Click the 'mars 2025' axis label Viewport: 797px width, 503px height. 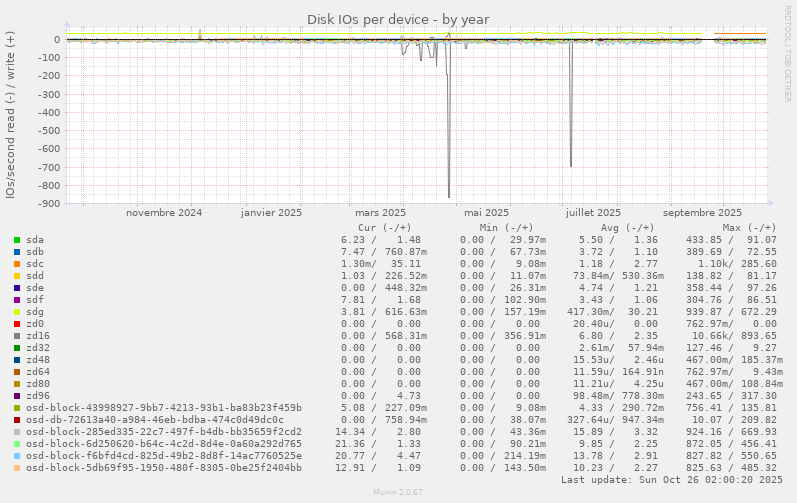380,213
